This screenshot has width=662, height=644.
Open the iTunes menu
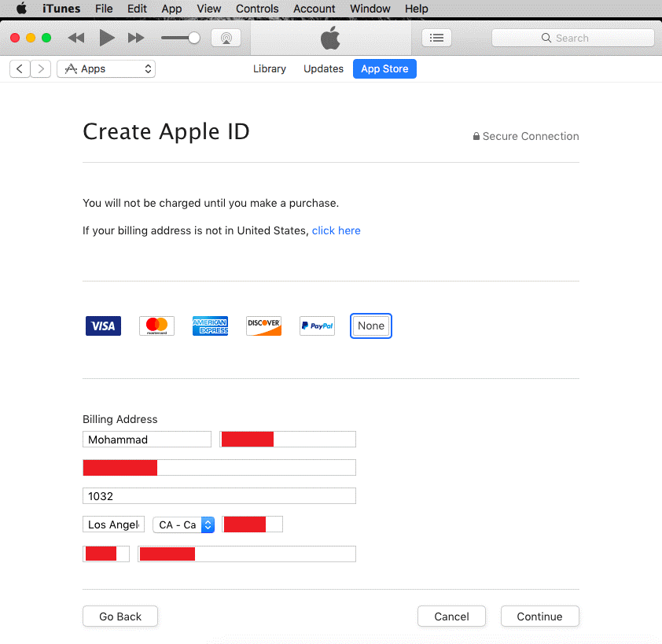click(x=61, y=9)
